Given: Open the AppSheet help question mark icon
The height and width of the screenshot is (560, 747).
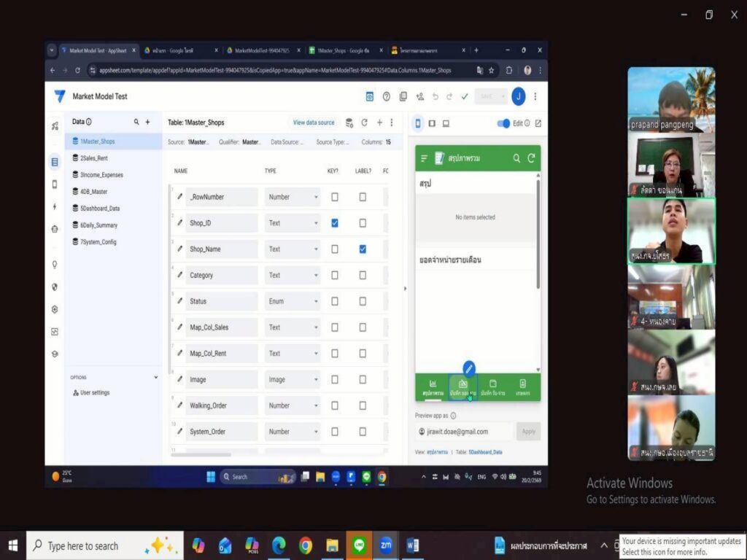Looking at the screenshot, I should point(387,97).
